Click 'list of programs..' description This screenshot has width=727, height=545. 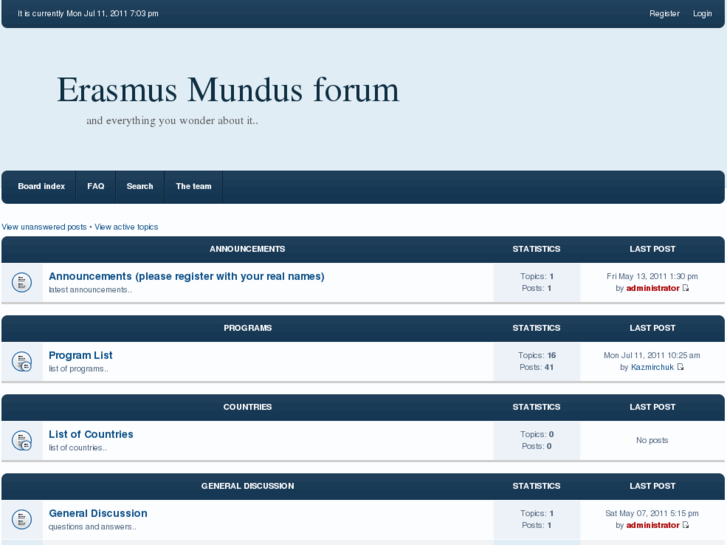tap(78, 369)
